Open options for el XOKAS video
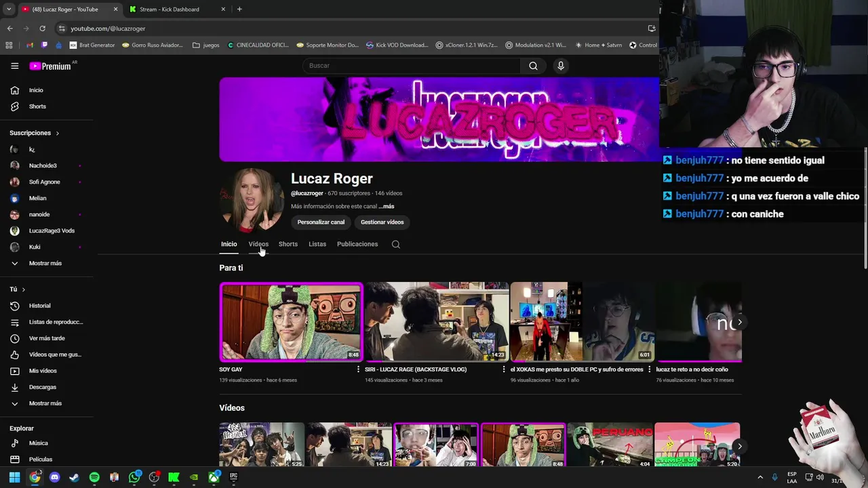Image resolution: width=868 pixels, height=488 pixels. [x=649, y=369]
